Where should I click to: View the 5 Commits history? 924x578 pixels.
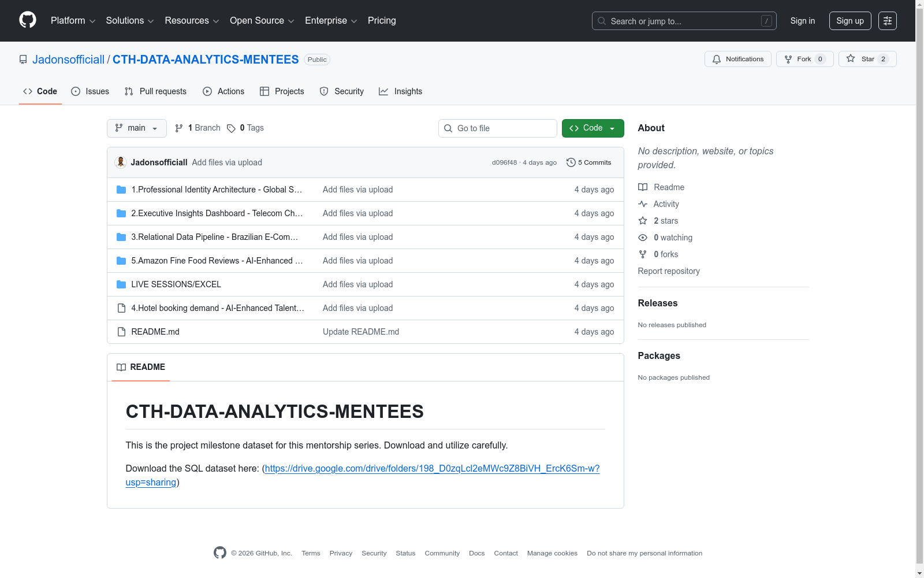[589, 162]
